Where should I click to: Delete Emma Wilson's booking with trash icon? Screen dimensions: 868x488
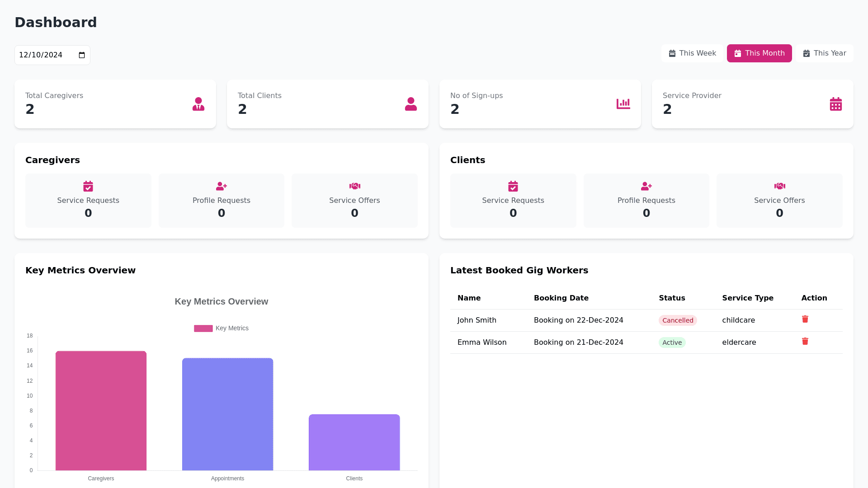point(805,342)
